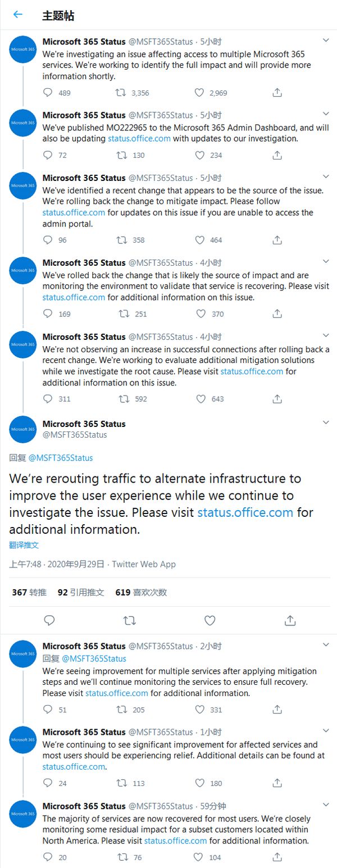Retweet the tweet with 3,356 retweets
Viewport: 337px width, 868px height.
(121, 93)
